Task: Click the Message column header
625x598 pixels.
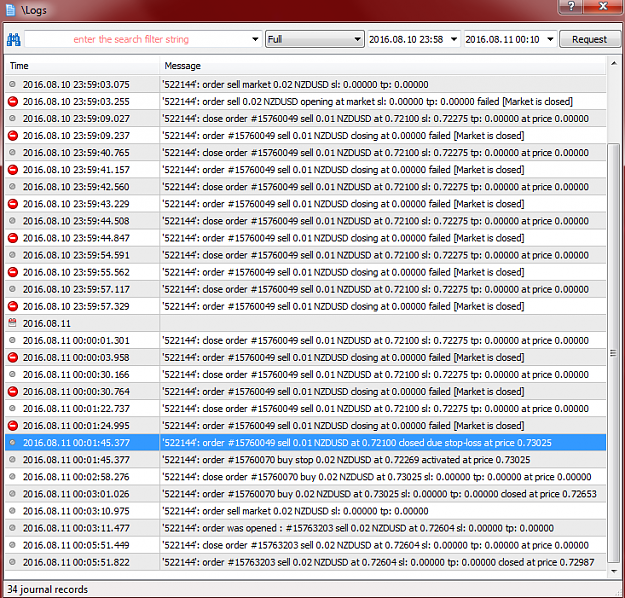Action: point(383,66)
